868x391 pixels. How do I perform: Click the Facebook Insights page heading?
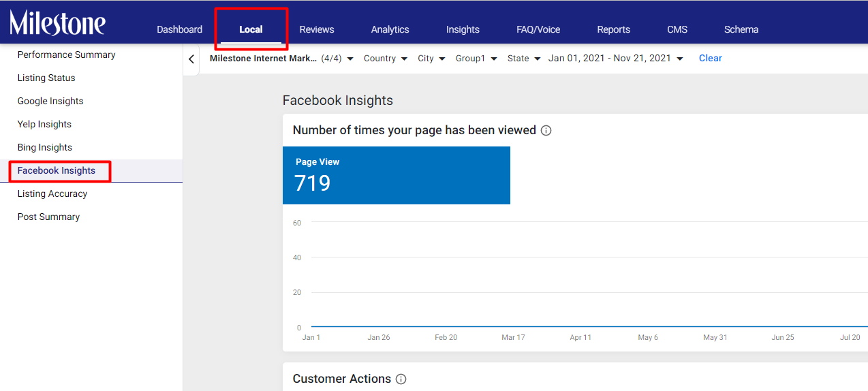[338, 100]
